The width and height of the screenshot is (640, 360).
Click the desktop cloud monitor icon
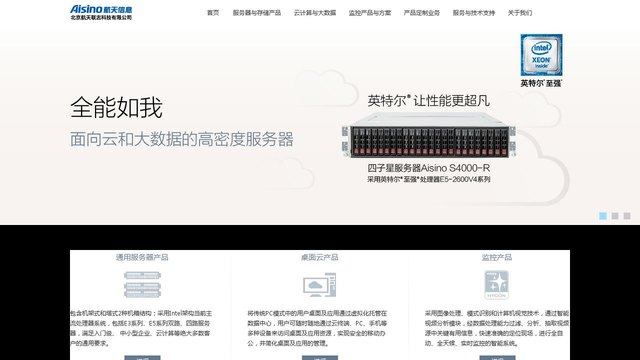[x=320, y=285]
